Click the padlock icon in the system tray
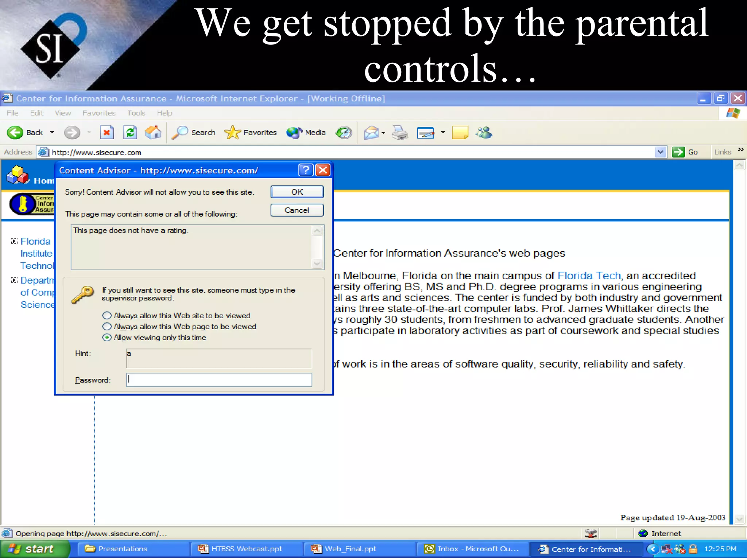The height and width of the screenshot is (560, 747). (693, 549)
